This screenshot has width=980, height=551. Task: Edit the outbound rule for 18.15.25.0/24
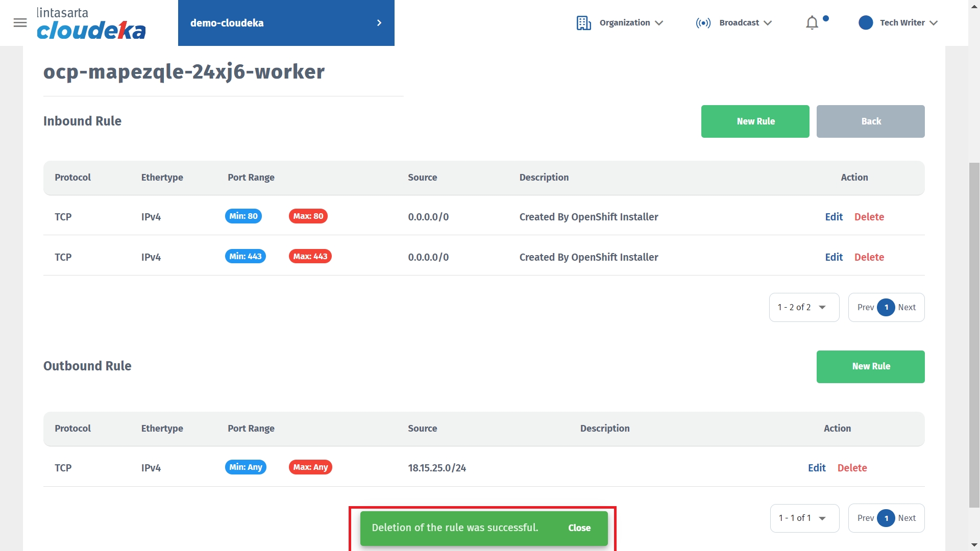(x=816, y=468)
